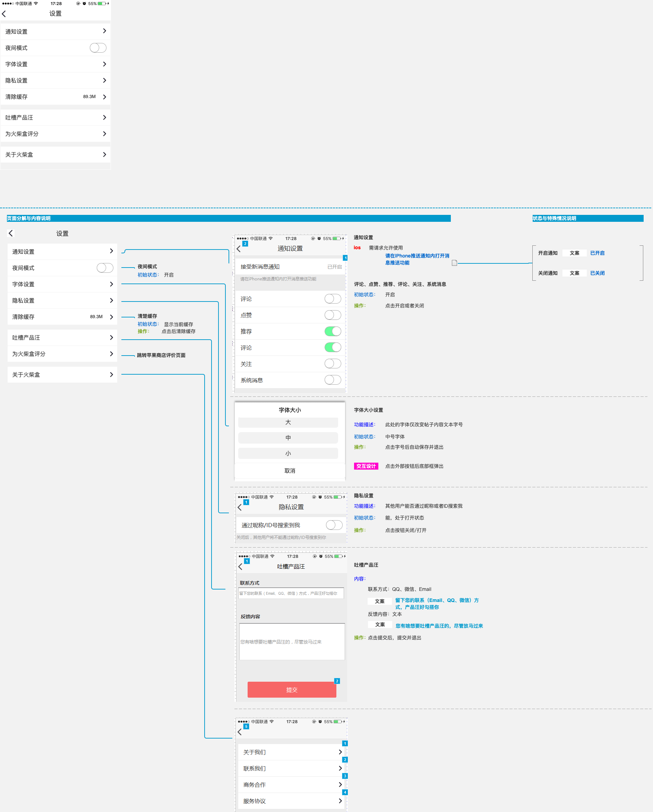653x812 pixels.
Task: Choose 大 font size option
Action: coord(288,422)
